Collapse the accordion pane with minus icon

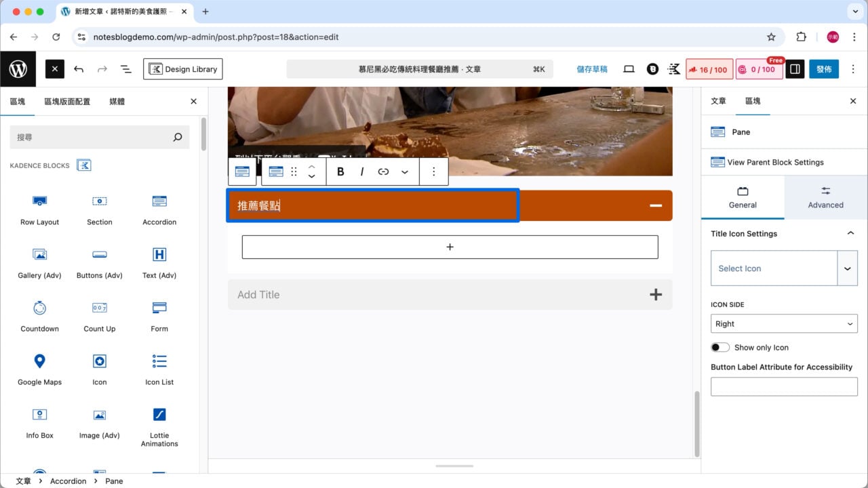655,205
